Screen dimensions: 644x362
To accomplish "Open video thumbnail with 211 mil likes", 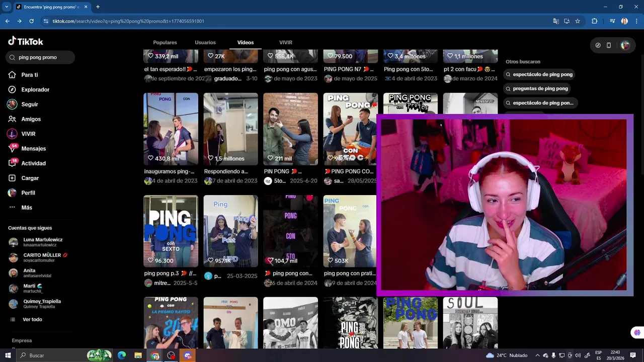I will coord(290,129).
